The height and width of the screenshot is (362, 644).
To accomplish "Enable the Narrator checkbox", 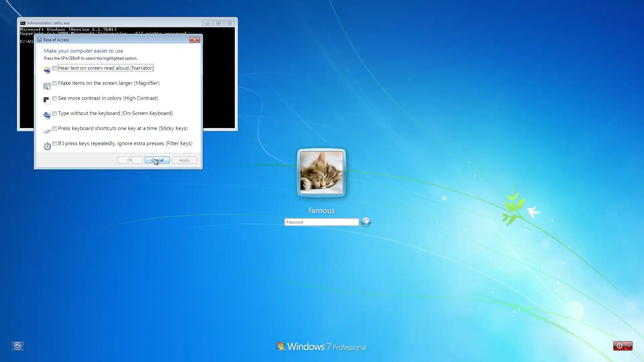I will point(54,68).
